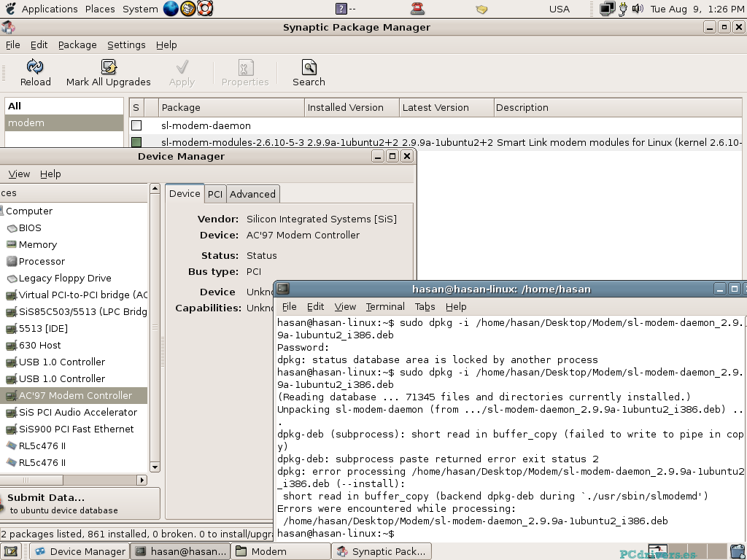Open the mail launcher icon in the top panel
The height and width of the screenshot is (560, 747).
[x=187, y=9]
